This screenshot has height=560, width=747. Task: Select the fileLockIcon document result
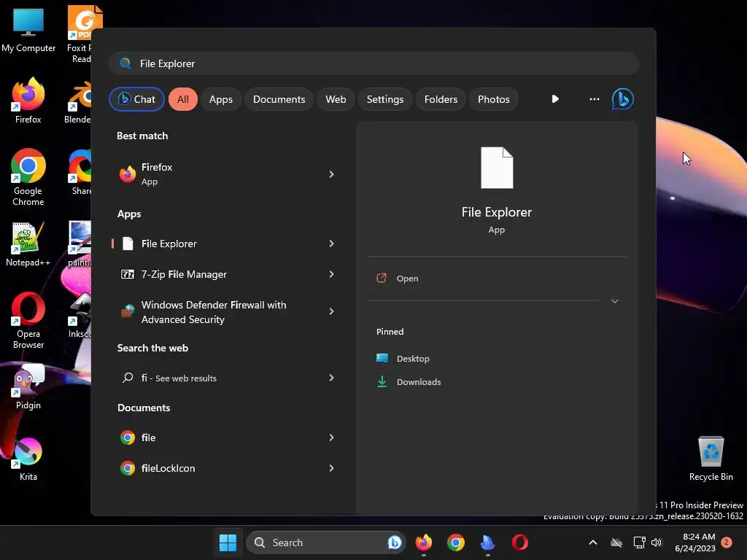(x=226, y=468)
